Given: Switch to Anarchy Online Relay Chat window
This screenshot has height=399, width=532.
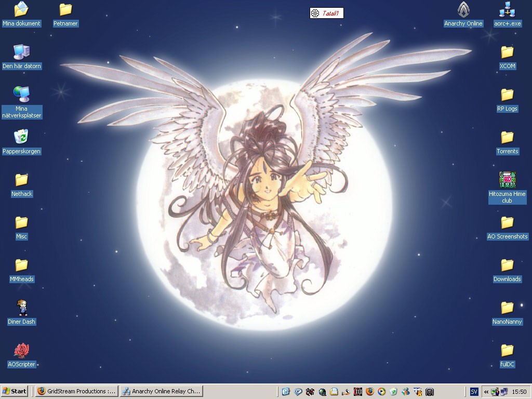Looking at the screenshot, I should (161, 391).
